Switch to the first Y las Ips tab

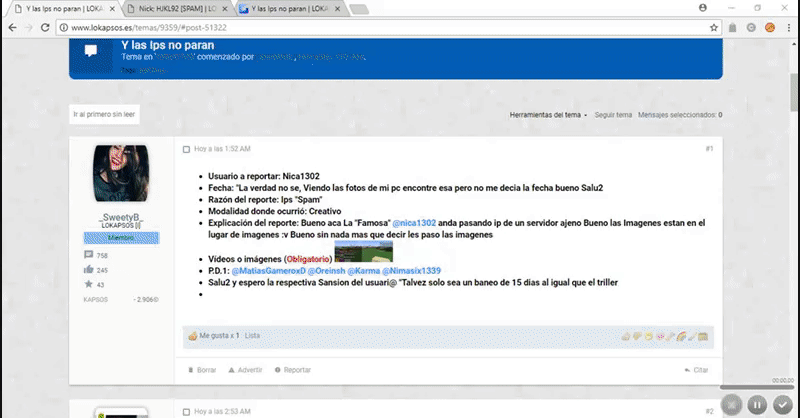click(x=62, y=8)
